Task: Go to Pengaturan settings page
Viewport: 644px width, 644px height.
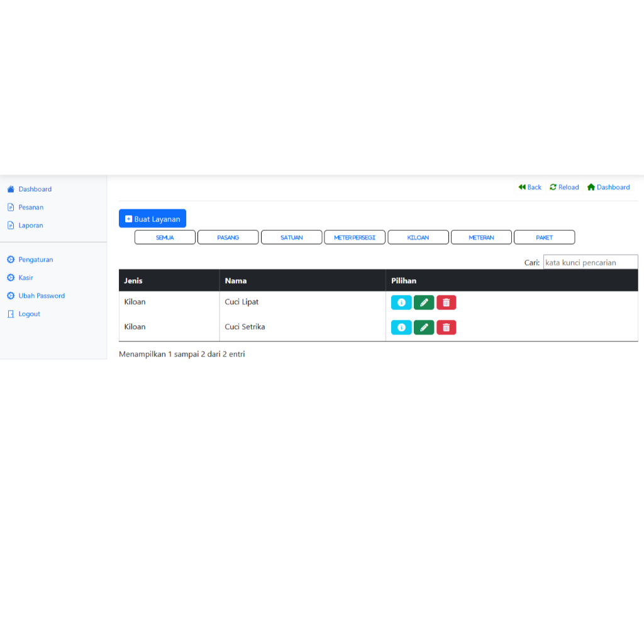Action: (x=36, y=260)
